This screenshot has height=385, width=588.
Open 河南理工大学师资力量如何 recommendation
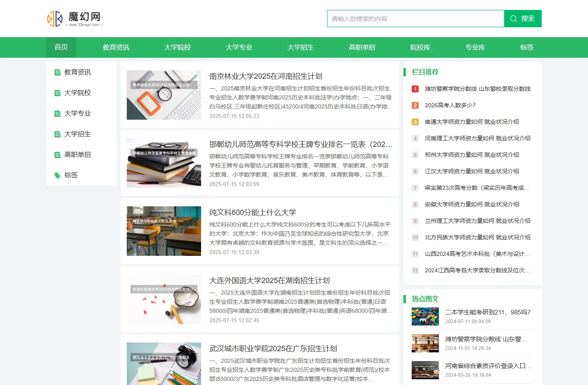(x=477, y=138)
